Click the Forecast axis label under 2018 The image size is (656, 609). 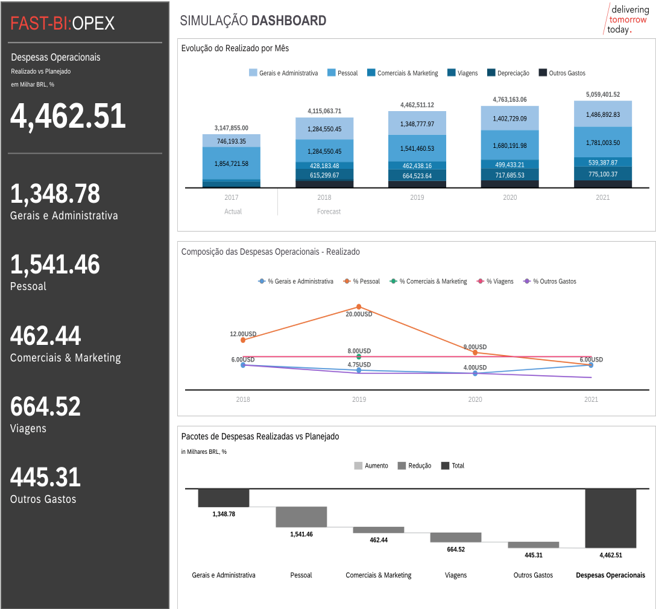tap(328, 211)
